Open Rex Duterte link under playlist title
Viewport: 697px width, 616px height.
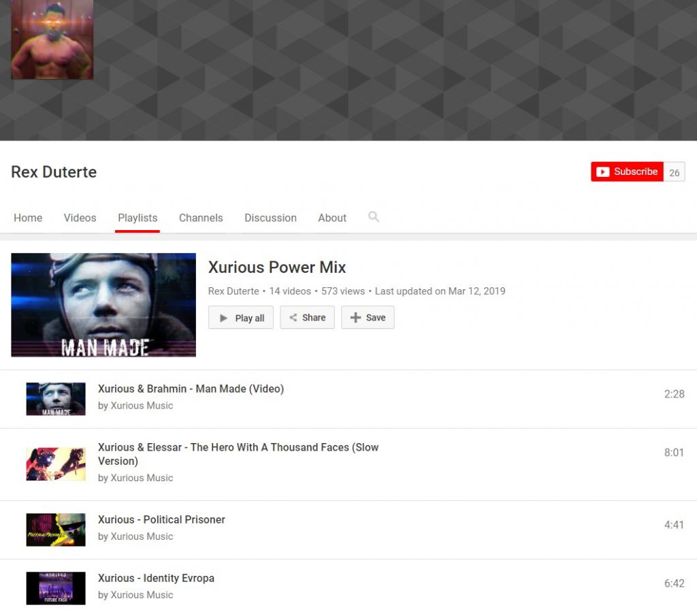[x=233, y=291]
